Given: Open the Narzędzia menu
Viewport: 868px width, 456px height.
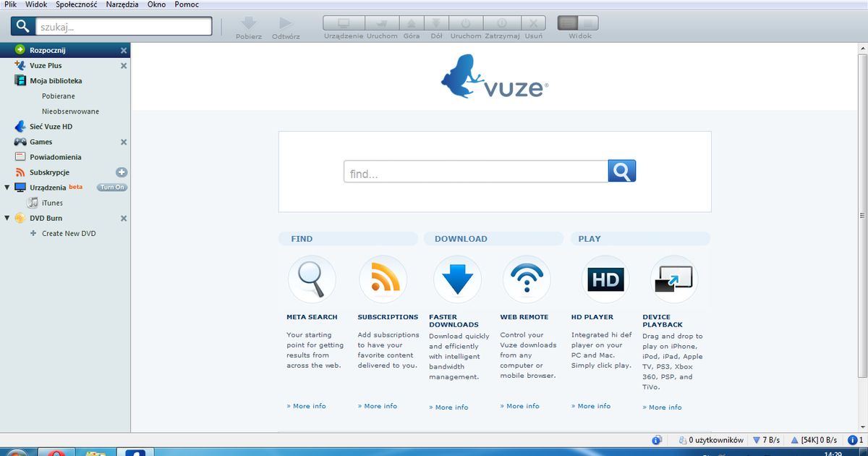Looking at the screenshot, I should click(x=120, y=4).
